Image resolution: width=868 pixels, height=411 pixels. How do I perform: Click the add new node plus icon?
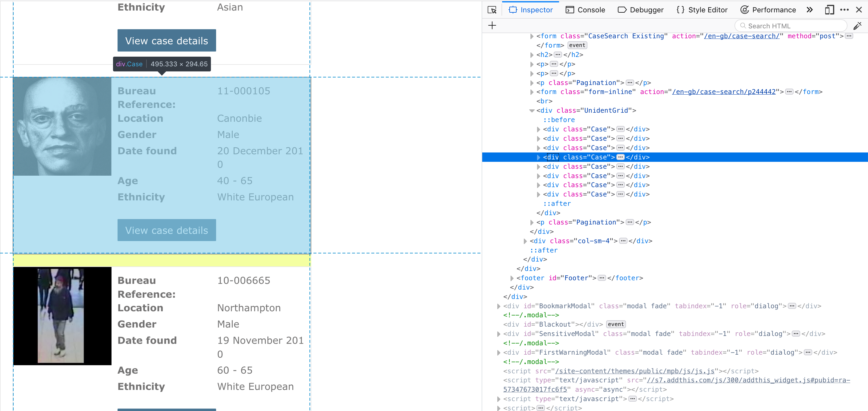(x=492, y=26)
